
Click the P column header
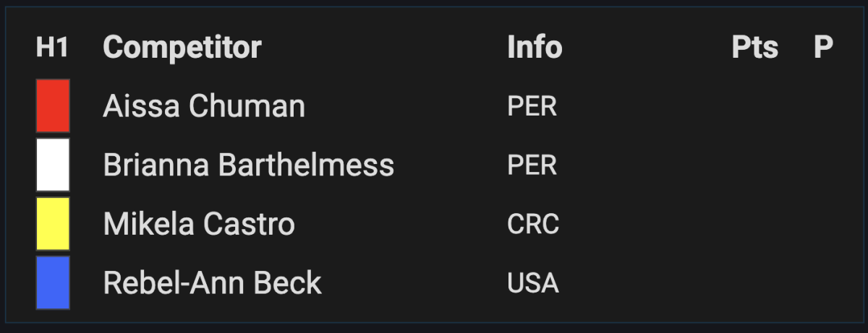click(823, 48)
